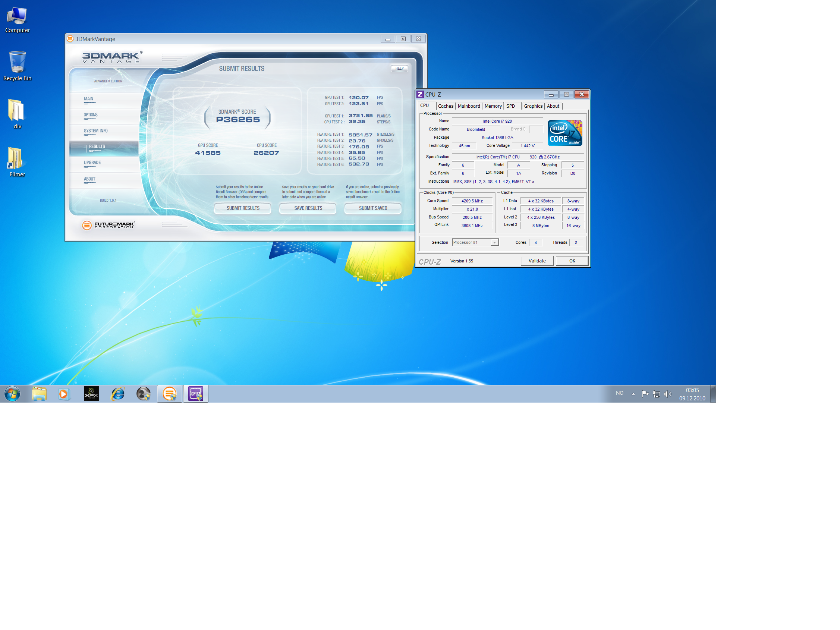Show hidden tray icons arrow
This screenshot has width=840, height=630.
(x=633, y=394)
